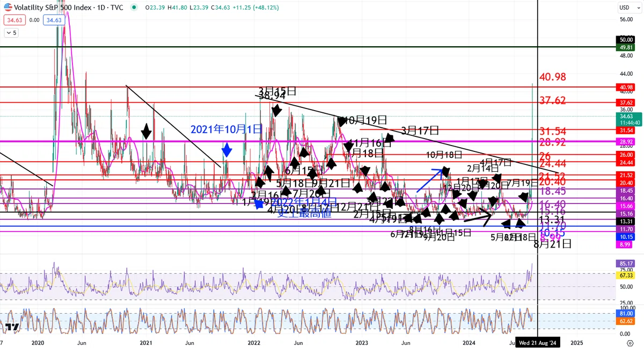Click the red 24.44 price axis label
Image resolution: width=644 pixels, height=348 pixels.
626,162
